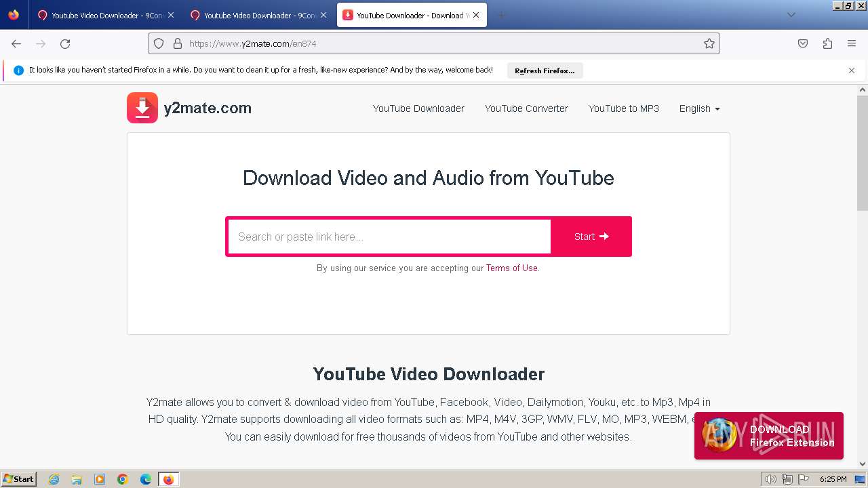Click the Firefox taskbar button

tap(169, 479)
